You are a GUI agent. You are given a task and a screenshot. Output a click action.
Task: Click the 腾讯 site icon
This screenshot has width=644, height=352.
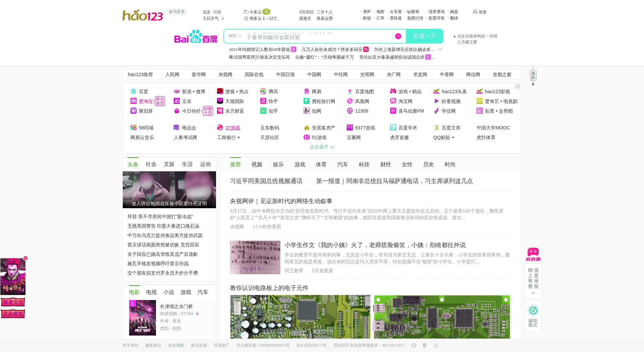pos(263,92)
